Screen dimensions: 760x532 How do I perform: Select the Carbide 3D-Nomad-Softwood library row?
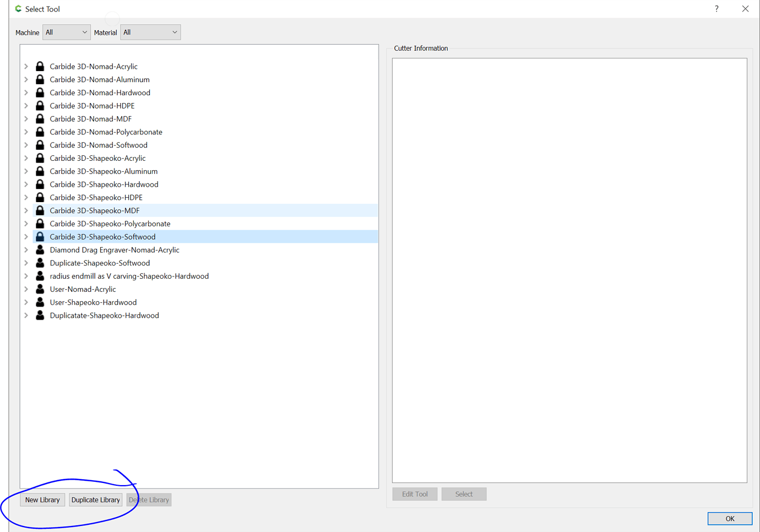[x=98, y=145]
